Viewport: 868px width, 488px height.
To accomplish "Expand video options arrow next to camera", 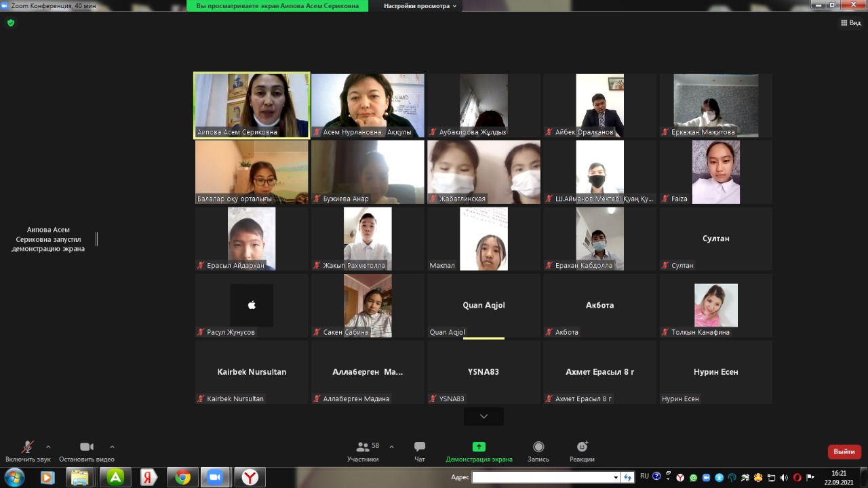I will (112, 447).
